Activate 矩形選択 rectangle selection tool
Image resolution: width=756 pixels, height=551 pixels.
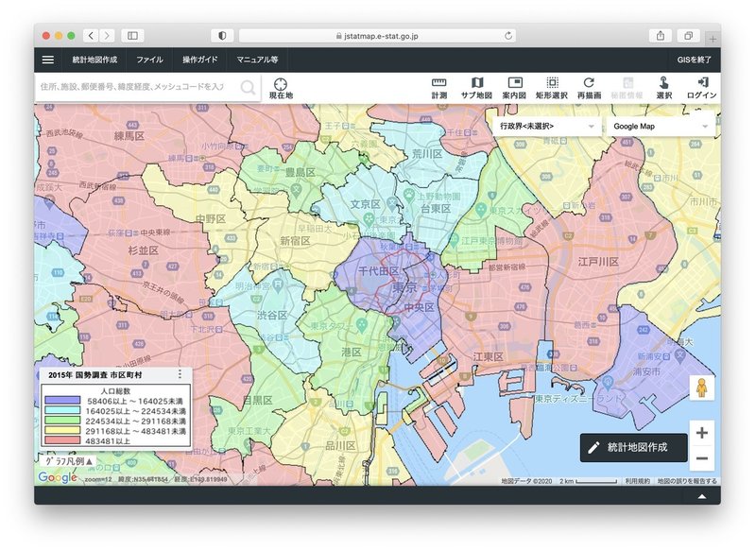point(552,88)
